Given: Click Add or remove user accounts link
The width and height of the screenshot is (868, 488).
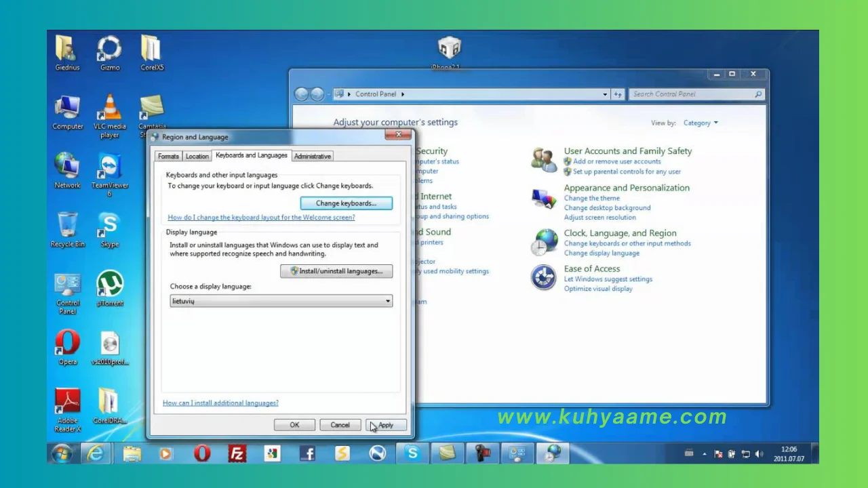Looking at the screenshot, I should click(x=616, y=161).
